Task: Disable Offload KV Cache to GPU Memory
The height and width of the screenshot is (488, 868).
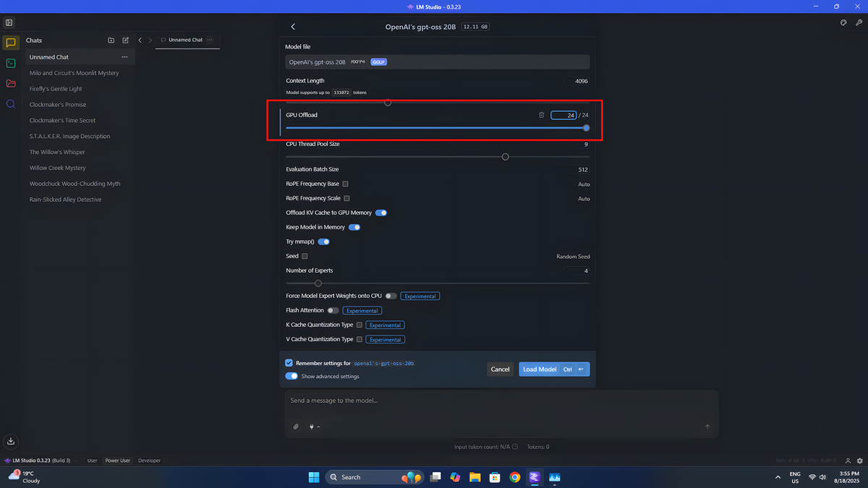Action: pos(381,213)
